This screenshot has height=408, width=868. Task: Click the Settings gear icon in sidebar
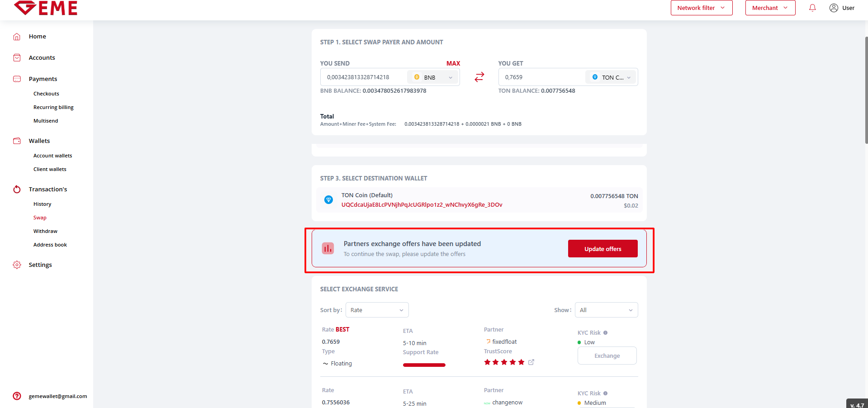(17, 265)
